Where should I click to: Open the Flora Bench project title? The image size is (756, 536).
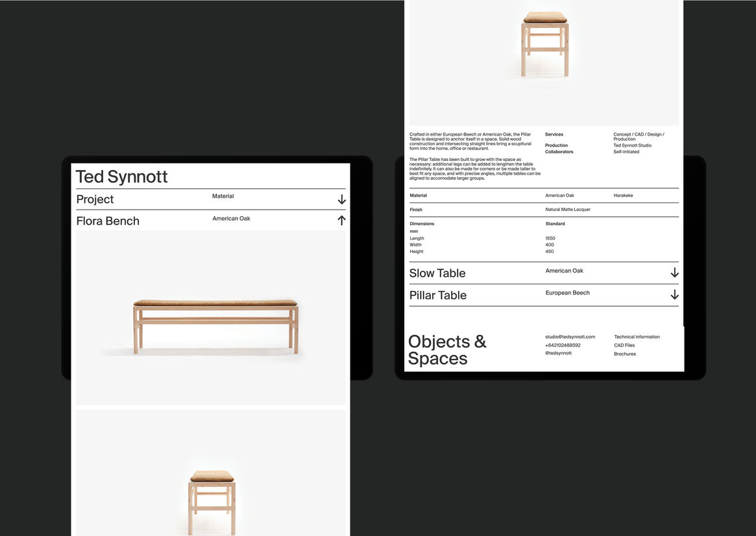(x=108, y=221)
